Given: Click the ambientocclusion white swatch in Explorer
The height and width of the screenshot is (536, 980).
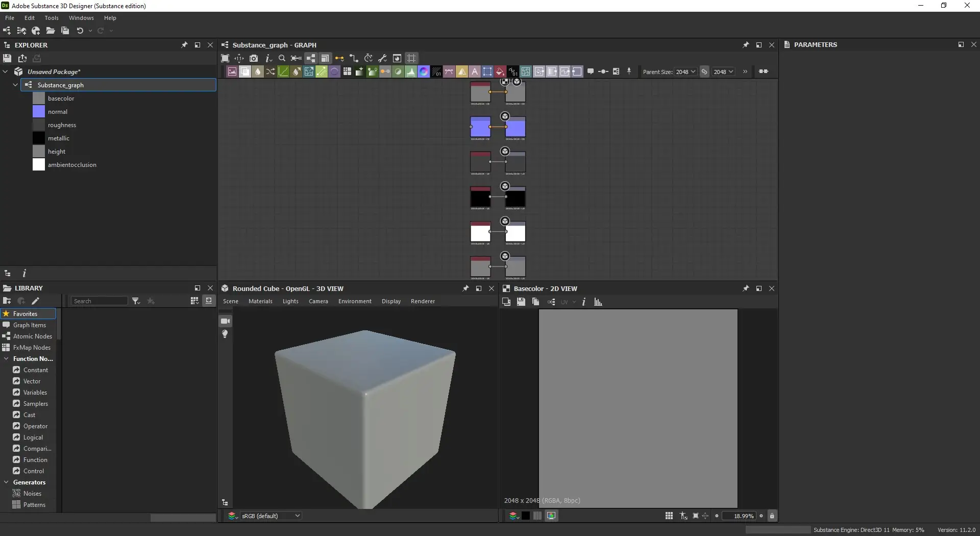Looking at the screenshot, I should click(39, 165).
